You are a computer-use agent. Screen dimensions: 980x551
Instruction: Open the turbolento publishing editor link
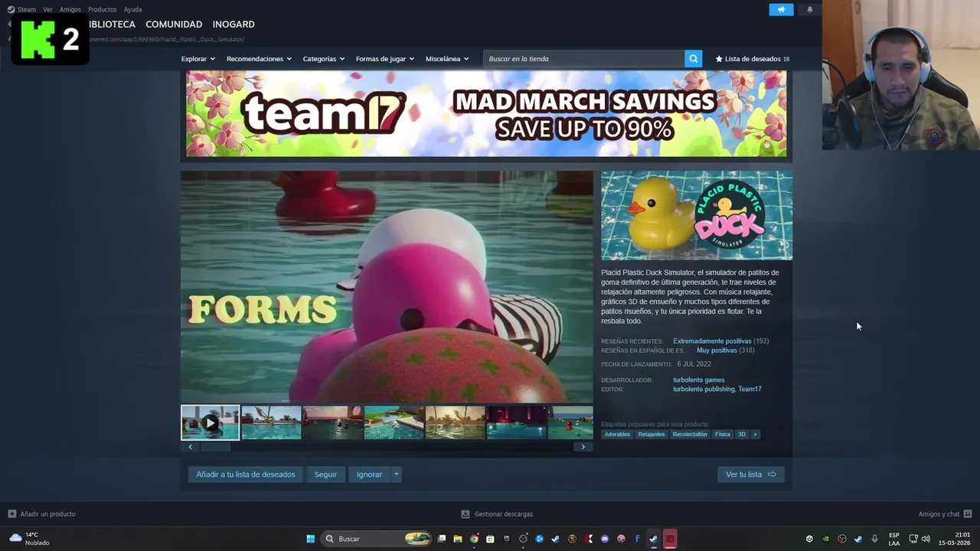704,390
